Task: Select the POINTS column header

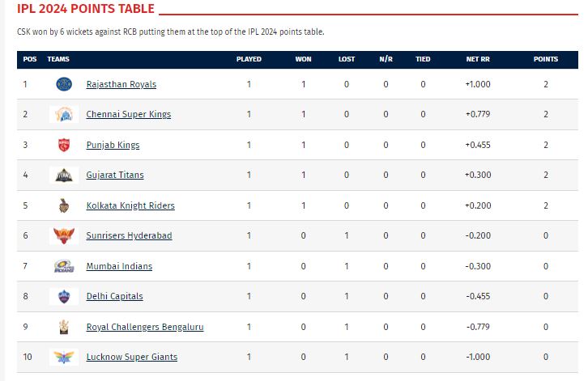Action: (545, 59)
